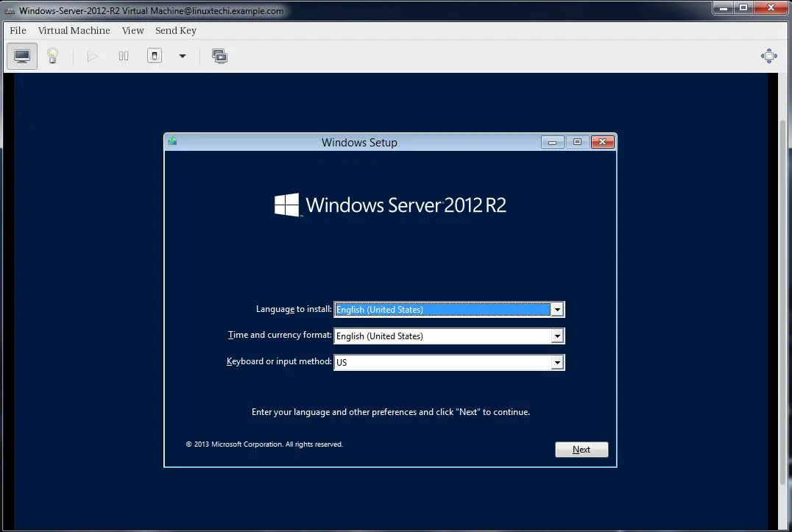Manage VM snapshots icon

click(220, 56)
